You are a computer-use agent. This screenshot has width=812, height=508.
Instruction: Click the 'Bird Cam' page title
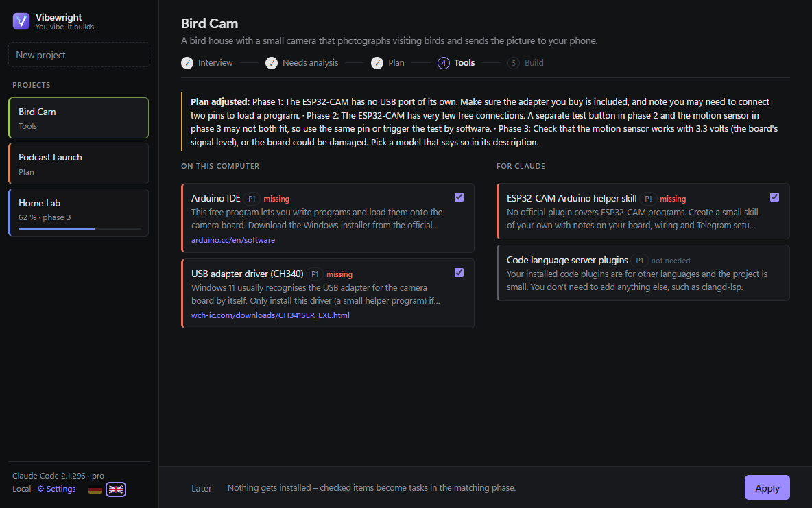coord(210,24)
